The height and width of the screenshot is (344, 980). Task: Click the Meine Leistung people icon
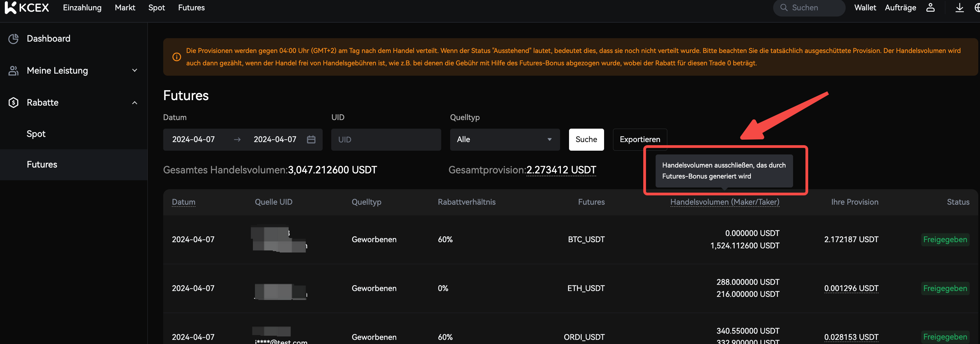pyautogui.click(x=14, y=71)
